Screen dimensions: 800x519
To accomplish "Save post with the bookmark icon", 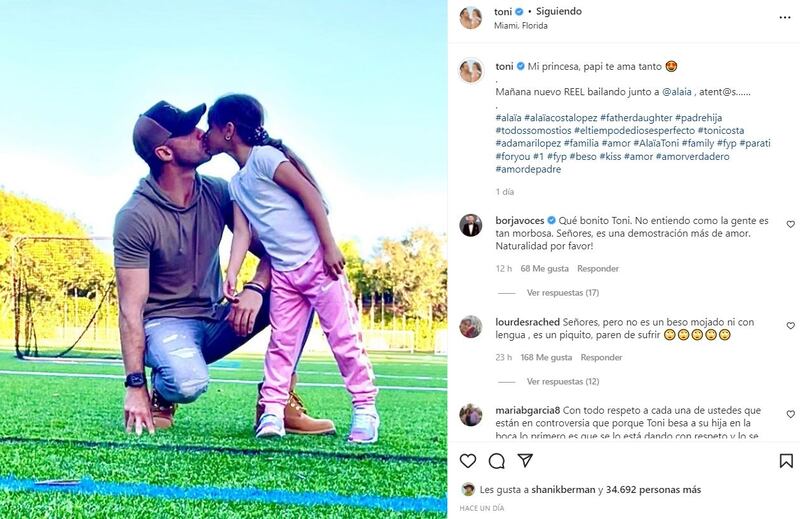I will click(786, 461).
